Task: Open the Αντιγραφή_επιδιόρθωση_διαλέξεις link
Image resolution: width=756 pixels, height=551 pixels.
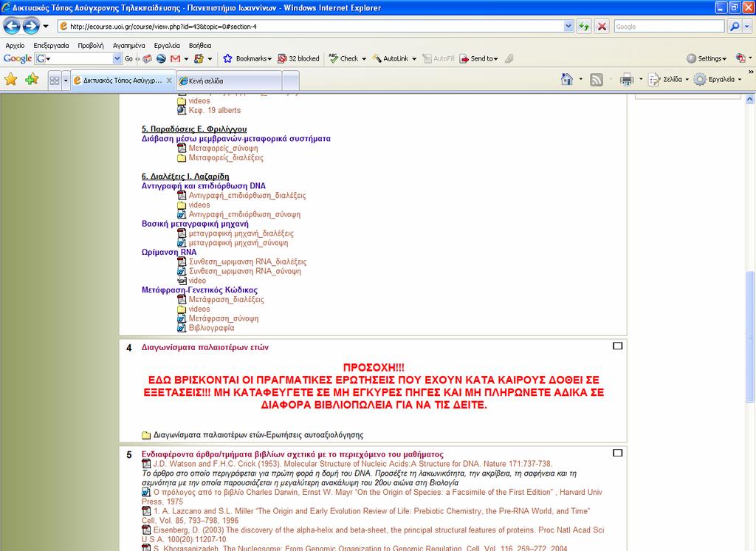Action: 247,196
